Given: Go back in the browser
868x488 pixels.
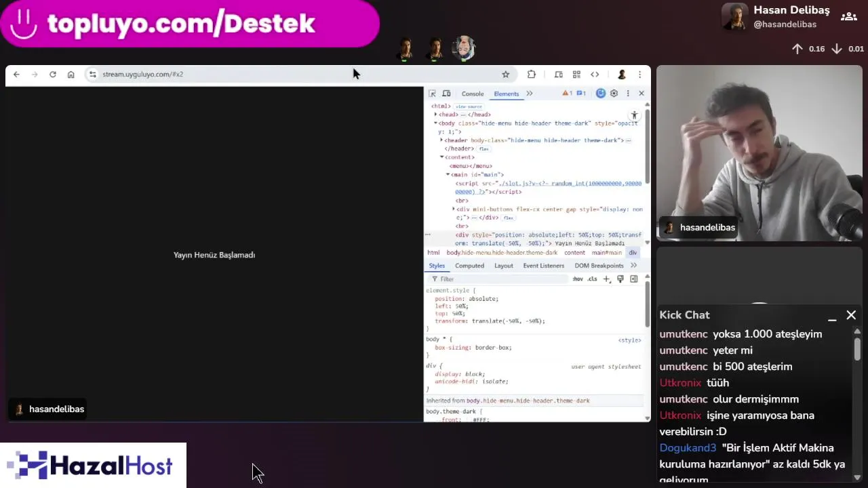Looking at the screenshot, I should [16, 75].
